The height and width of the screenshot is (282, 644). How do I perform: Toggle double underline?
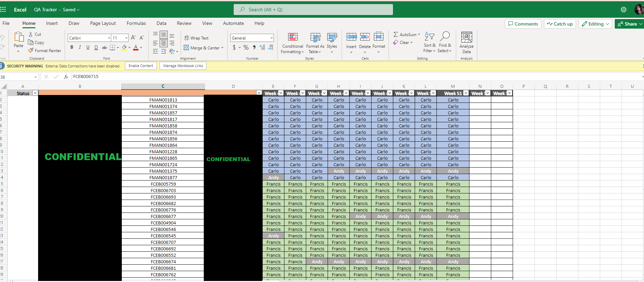pyautogui.click(x=96, y=47)
